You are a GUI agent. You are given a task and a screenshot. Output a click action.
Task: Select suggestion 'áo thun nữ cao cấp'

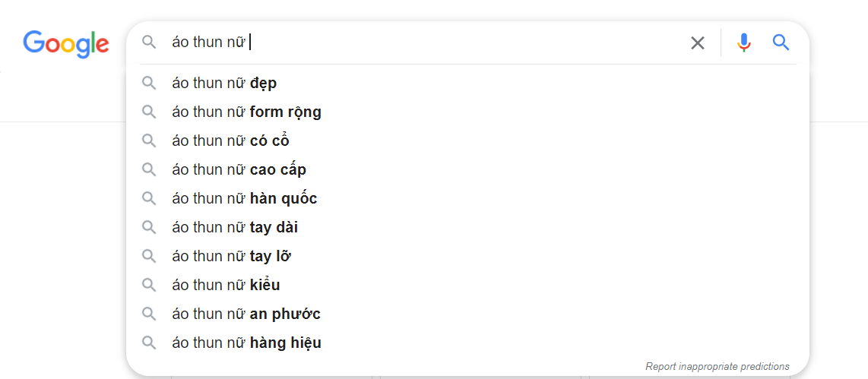pyautogui.click(x=239, y=169)
